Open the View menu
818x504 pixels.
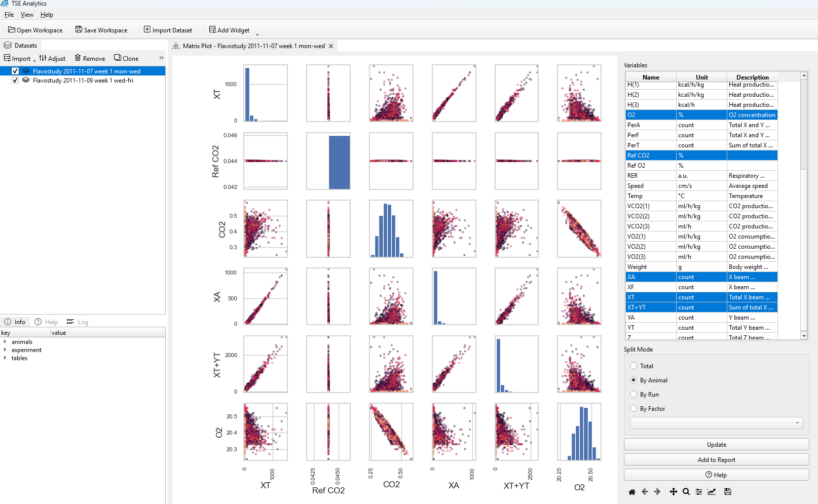pyautogui.click(x=27, y=15)
